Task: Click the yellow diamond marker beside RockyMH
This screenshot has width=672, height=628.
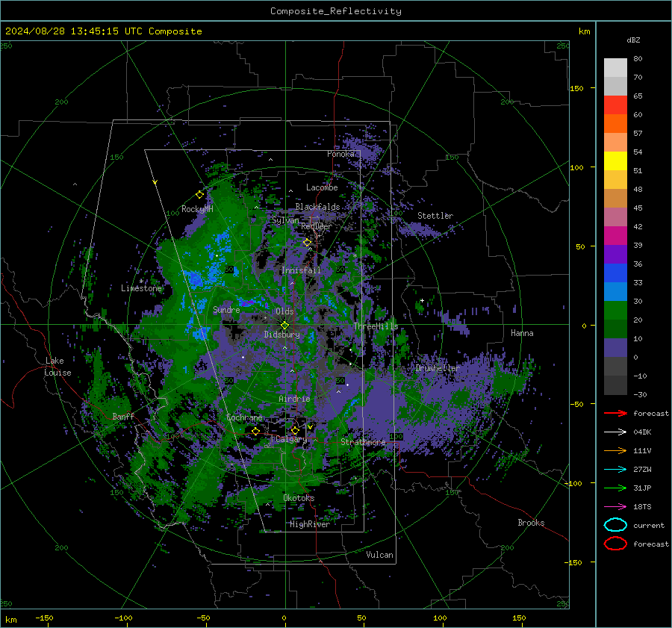Action: [199, 195]
